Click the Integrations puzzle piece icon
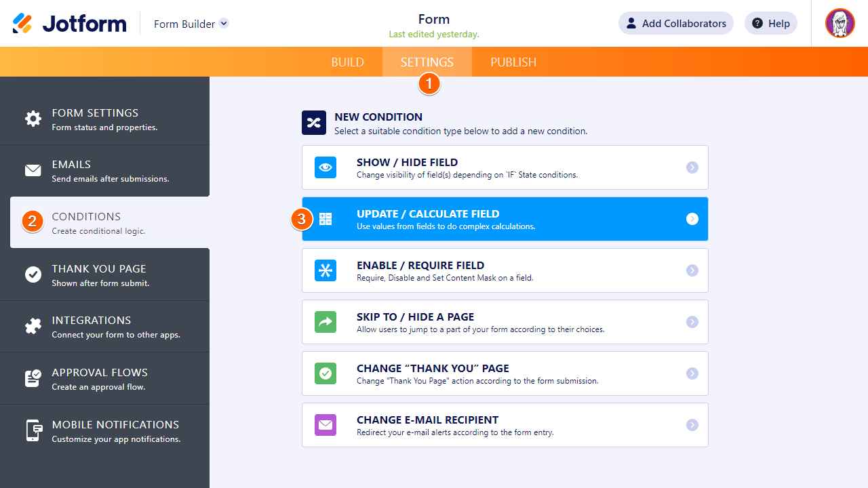Screen dimensions: 868x488 tap(33, 326)
